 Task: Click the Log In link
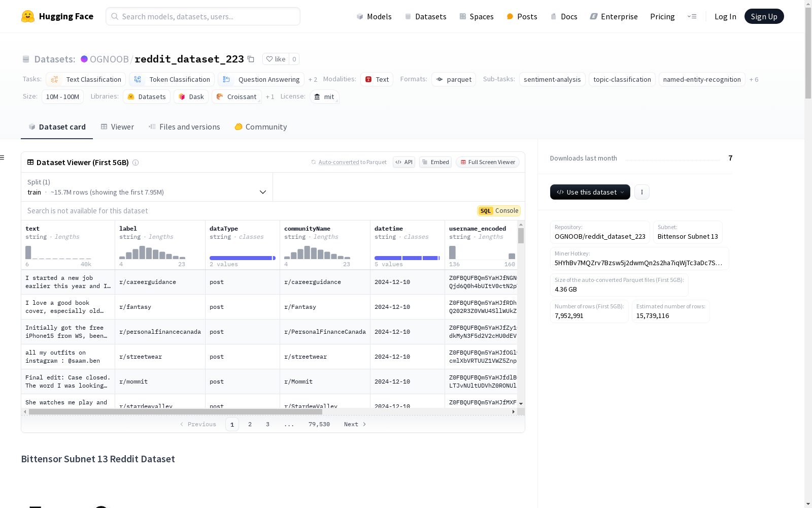(725, 16)
